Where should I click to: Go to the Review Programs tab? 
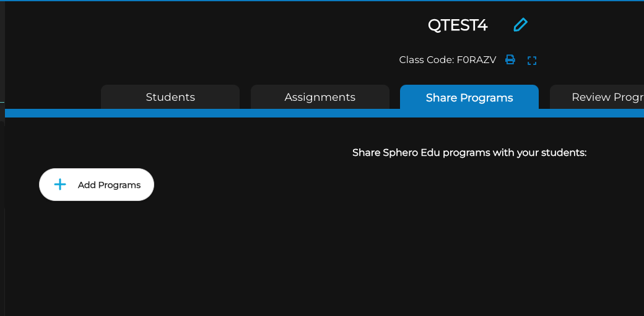click(x=597, y=97)
